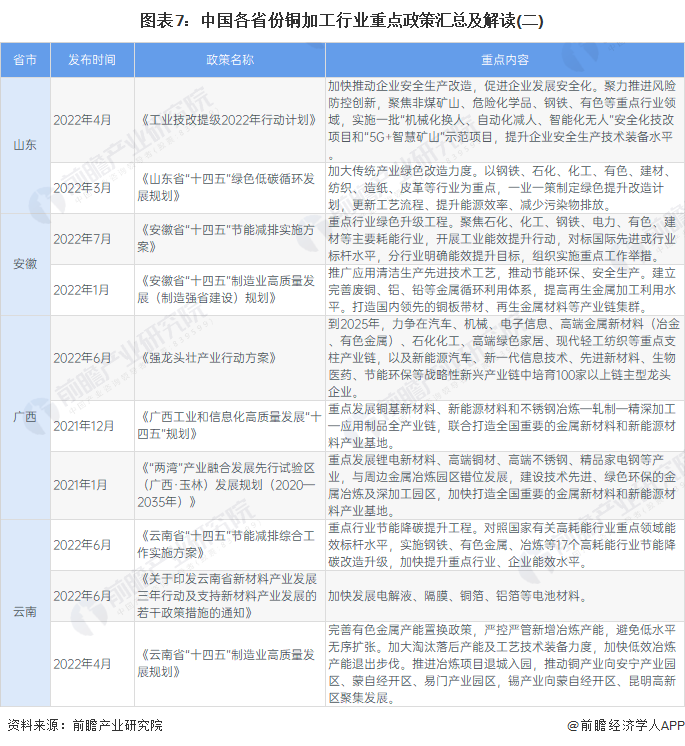This screenshot has height=746, width=685.
Task: Click 《山东省"十四五"绿色低碳循环发展规划》 policy name
Action: [226, 187]
